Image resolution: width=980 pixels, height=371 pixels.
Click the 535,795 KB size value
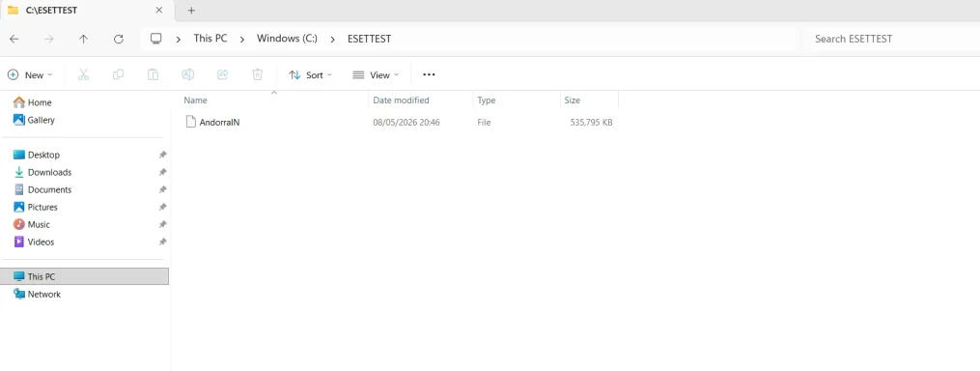pyautogui.click(x=591, y=123)
